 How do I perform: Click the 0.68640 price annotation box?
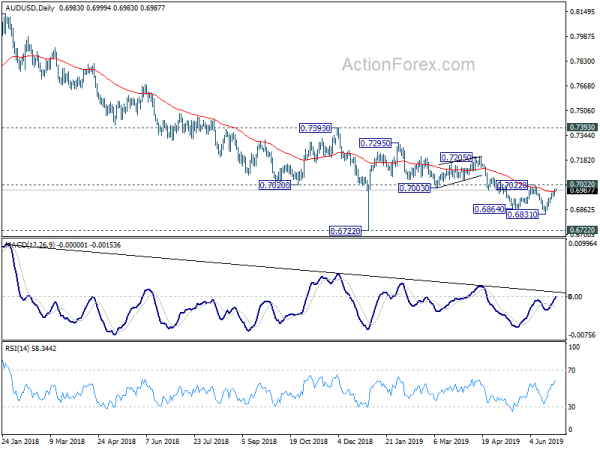click(x=489, y=209)
